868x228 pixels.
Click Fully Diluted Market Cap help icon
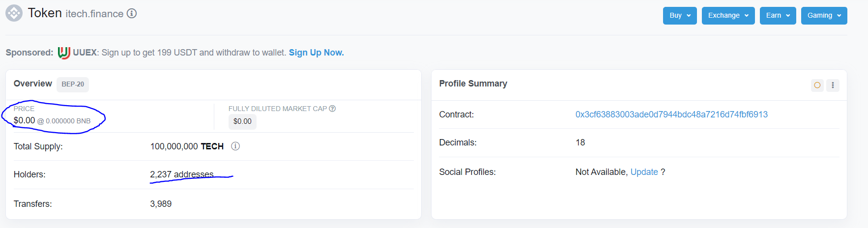pyautogui.click(x=332, y=109)
